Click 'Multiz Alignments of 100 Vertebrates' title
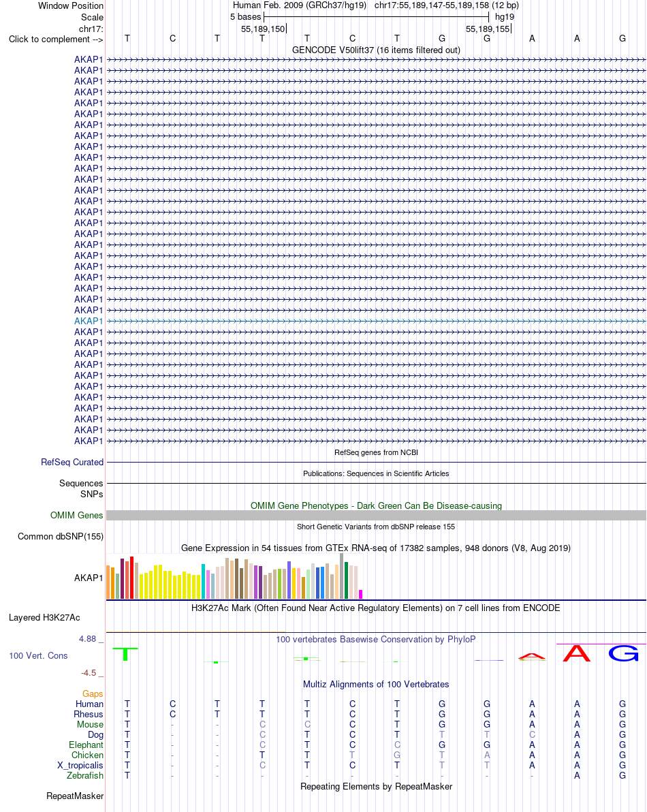The height and width of the screenshot is (812, 647). pos(377,684)
